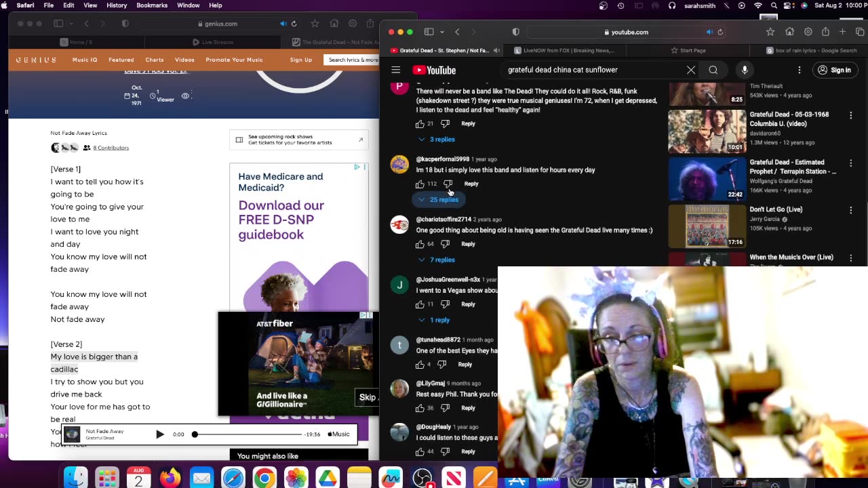This screenshot has width=868, height=488.
Task: Launch Firefox from the Dock
Action: [x=170, y=479]
